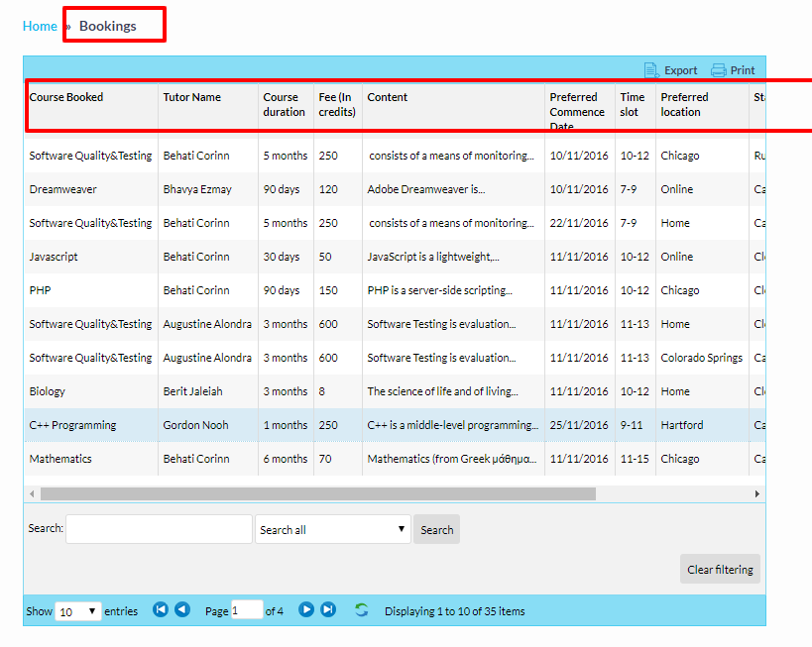Open the entries-per-page dropdown
Screen dimensions: 812x647
click(x=78, y=611)
